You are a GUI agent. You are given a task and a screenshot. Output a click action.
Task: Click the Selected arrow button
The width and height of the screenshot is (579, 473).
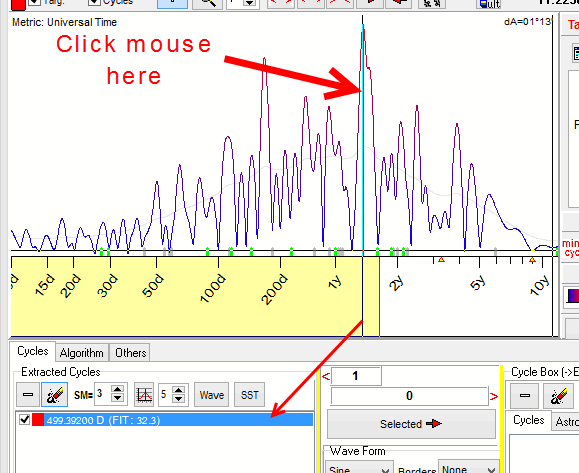[x=411, y=424]
